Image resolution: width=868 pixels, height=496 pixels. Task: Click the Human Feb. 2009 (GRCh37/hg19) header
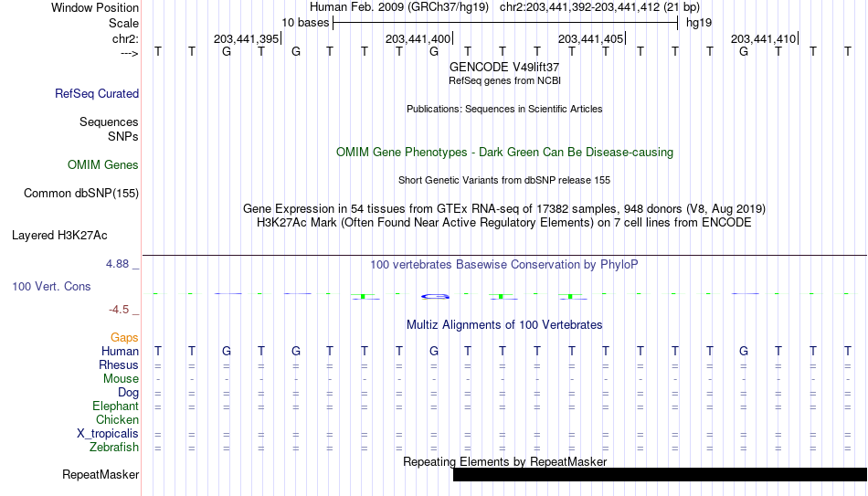coord(399,7)
